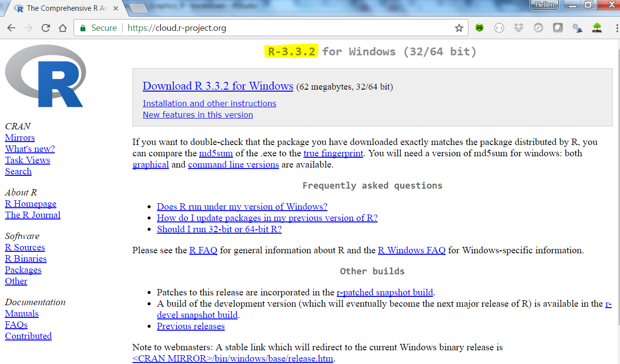Open the command line versions link
Image resolution: width=620 pixels, height=364 pixels.
[x=233, y=165]
